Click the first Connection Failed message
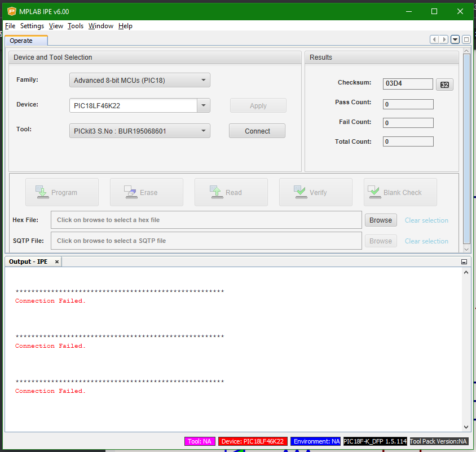Viewport: 476px width, 452px height. [x=50, y=301]
